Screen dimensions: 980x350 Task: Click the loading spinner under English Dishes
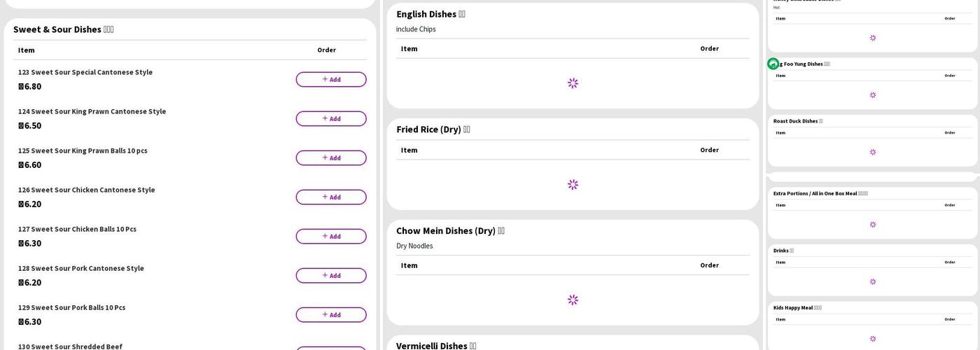tap(573, 83)
